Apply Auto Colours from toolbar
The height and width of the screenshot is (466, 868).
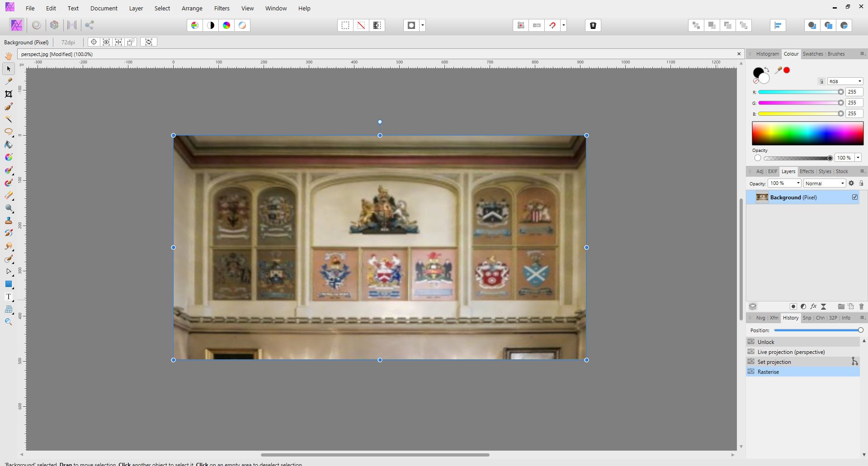point(226,25)
